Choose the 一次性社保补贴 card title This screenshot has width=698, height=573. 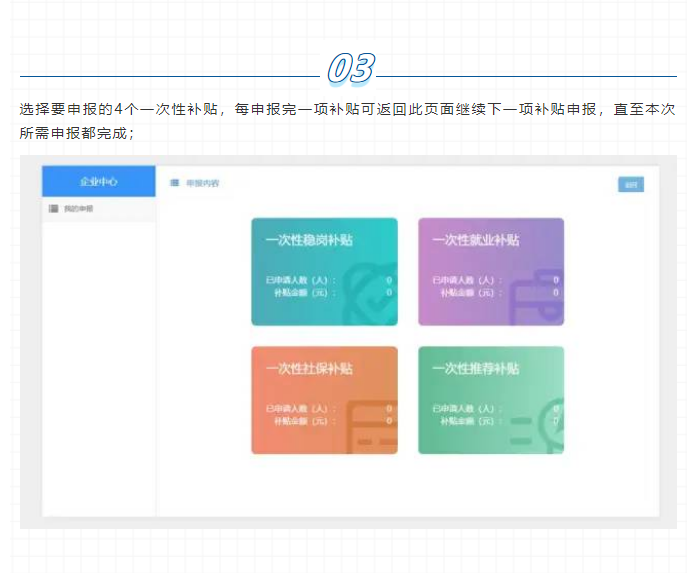(309, 368)
